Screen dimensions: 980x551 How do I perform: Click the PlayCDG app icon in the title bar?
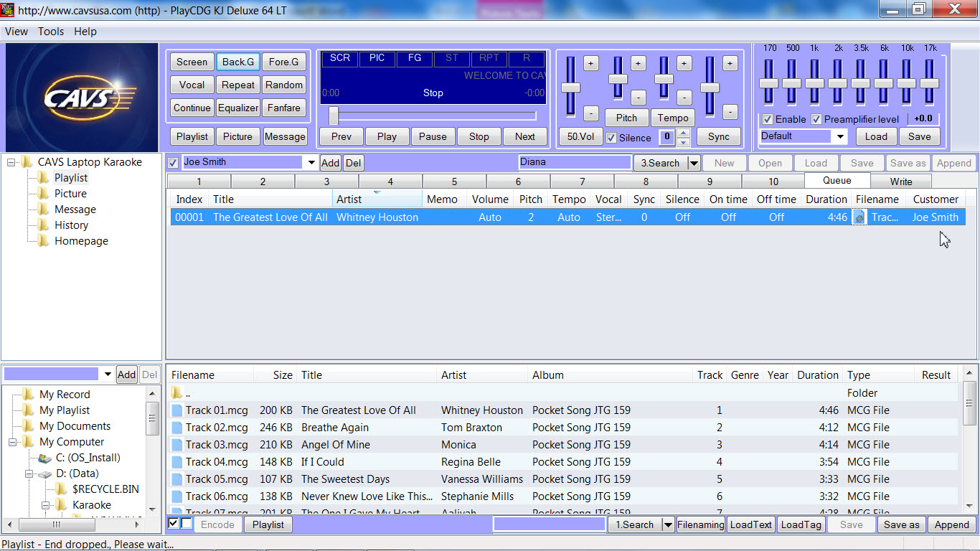8,11
